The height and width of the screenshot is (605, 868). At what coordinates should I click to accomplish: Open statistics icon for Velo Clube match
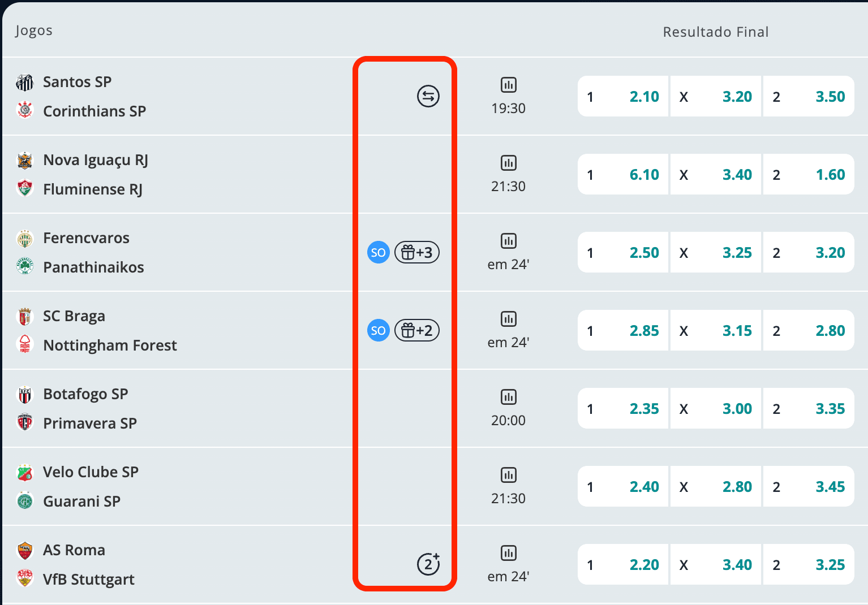pos(508,475)
